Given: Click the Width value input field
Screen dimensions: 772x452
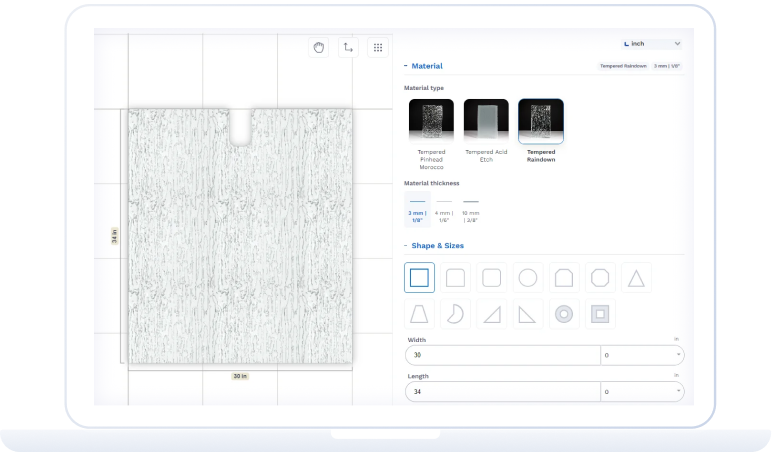Looking at the screenshot, I should click(503, 355).
